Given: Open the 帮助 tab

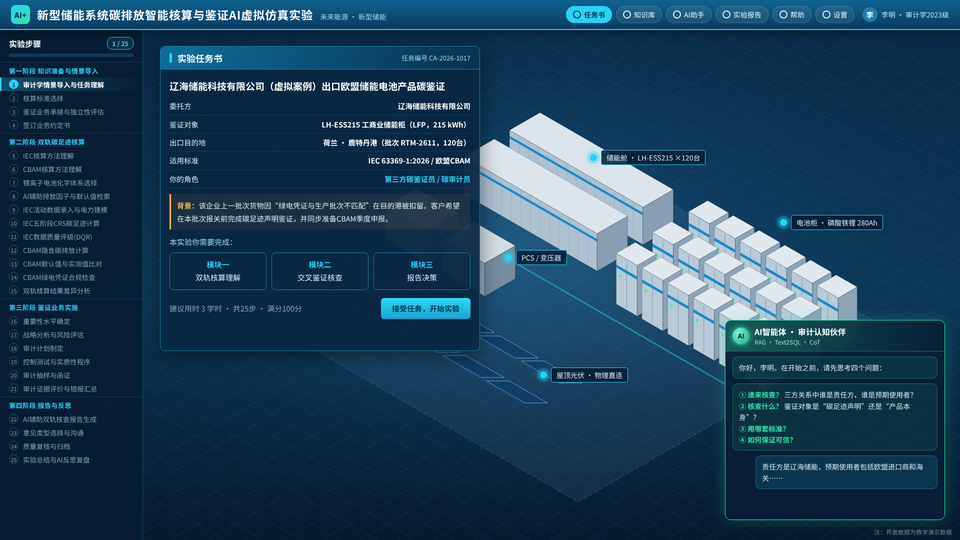Looking at the screenshot, I should click(792, 15).
